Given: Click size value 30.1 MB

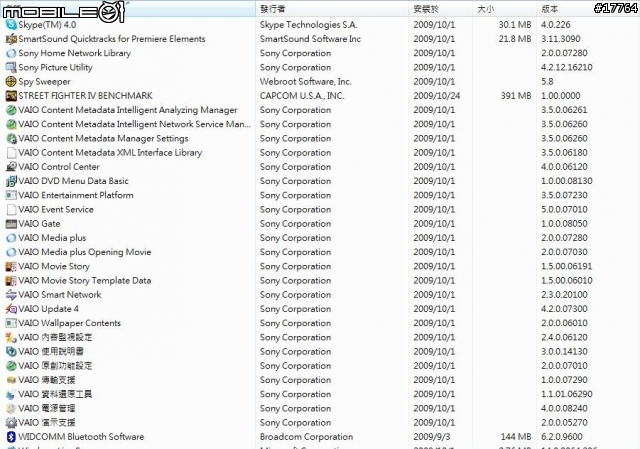Looking at the screenshot, I should coord(515,24).
